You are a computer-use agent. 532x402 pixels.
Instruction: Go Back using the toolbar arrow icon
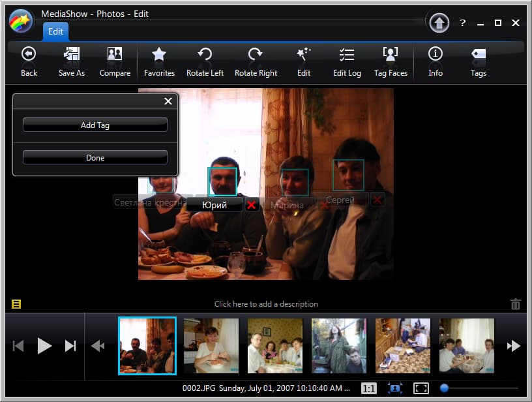29,61
